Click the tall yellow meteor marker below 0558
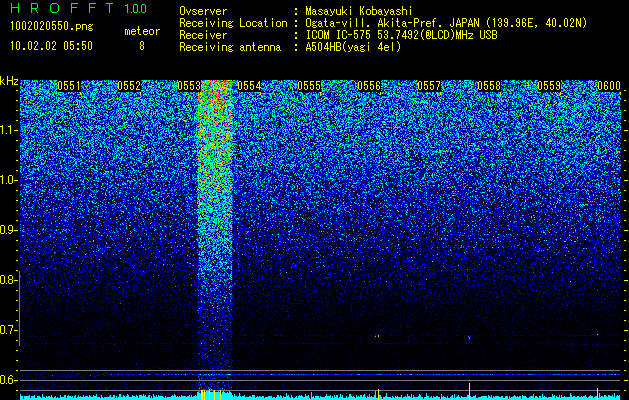The width and height of the screenshot is (629, 400). pyautogui.click(x=469, y=391)
